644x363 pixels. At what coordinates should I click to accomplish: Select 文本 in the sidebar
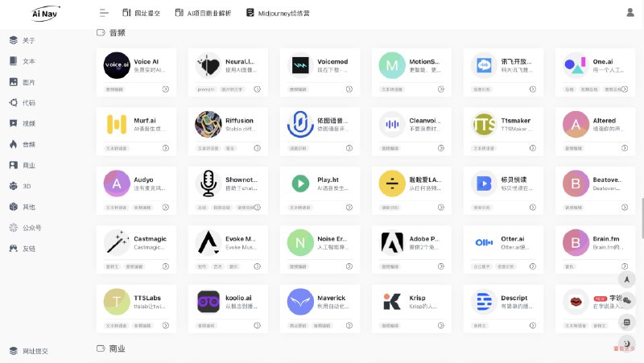29,61
